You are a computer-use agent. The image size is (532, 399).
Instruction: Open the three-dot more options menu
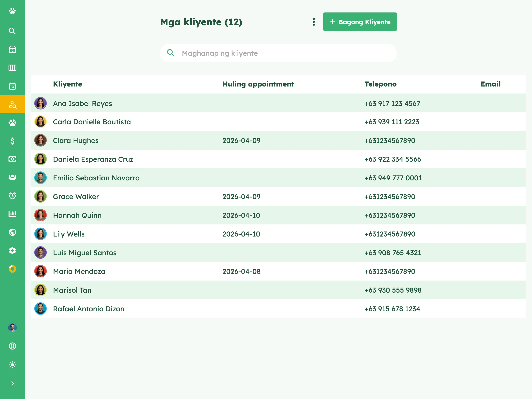tap(314, 22)
